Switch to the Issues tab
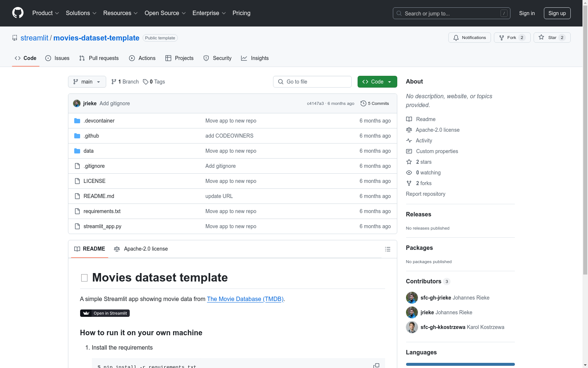Viewport: 588px width, 368px height. [x=57, y=58]
